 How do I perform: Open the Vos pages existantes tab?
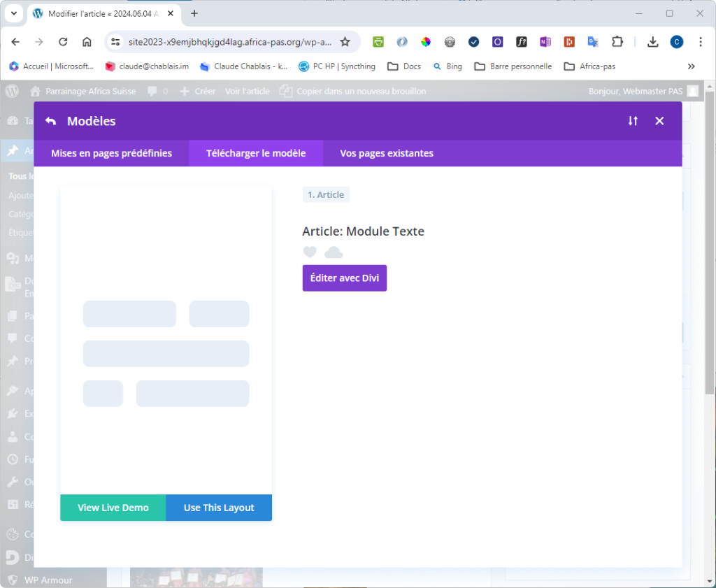tap(387, 153)
